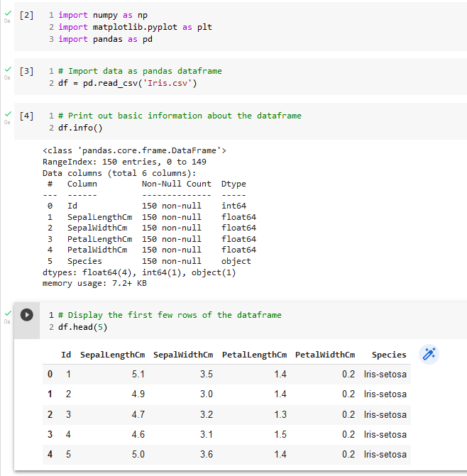Open the magic wand table suggestion icon

click(x=429, y=354)
